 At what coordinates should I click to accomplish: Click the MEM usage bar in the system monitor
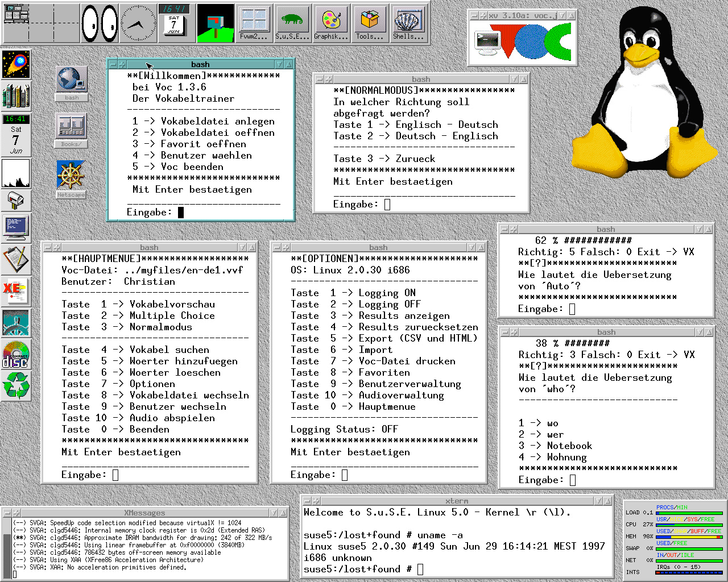point(689,537)
